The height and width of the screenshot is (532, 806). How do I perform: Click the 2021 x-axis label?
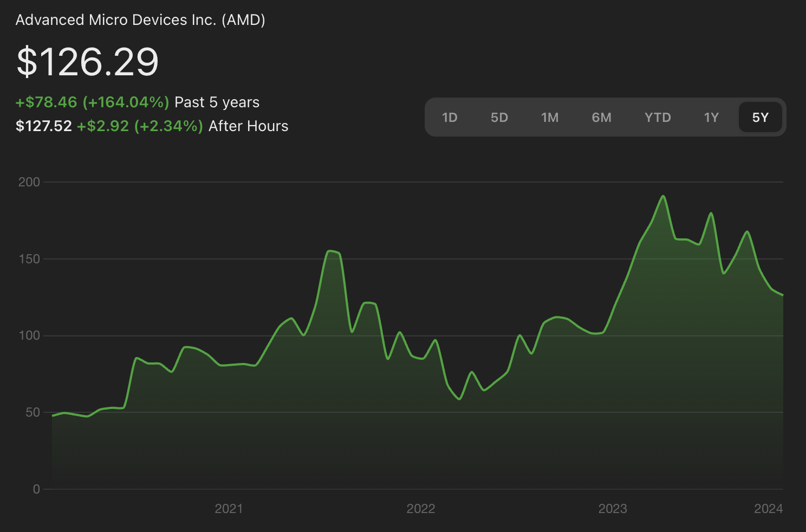[x=229, y=509]
